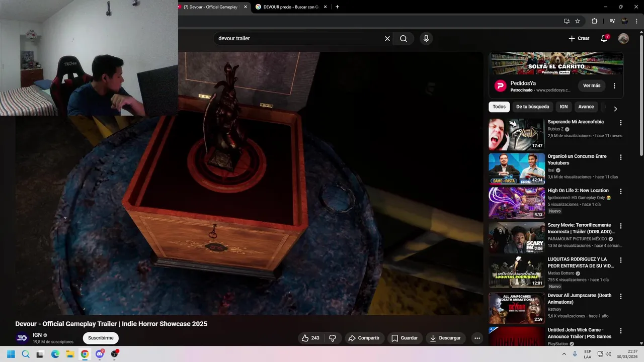Click the Compartir button
This screenshot has width=644, height=362.
365,338
